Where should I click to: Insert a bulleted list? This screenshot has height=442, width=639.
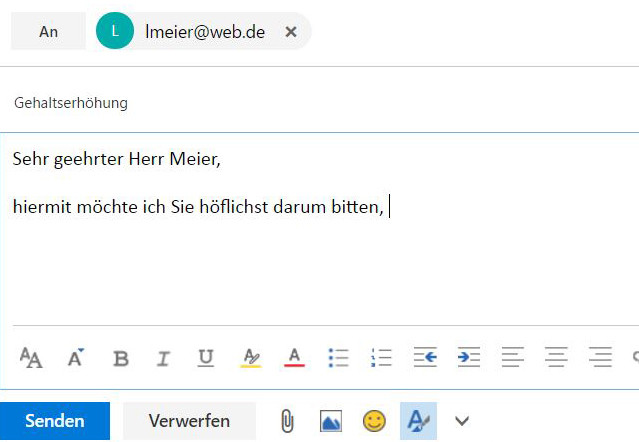pos(338,358)
